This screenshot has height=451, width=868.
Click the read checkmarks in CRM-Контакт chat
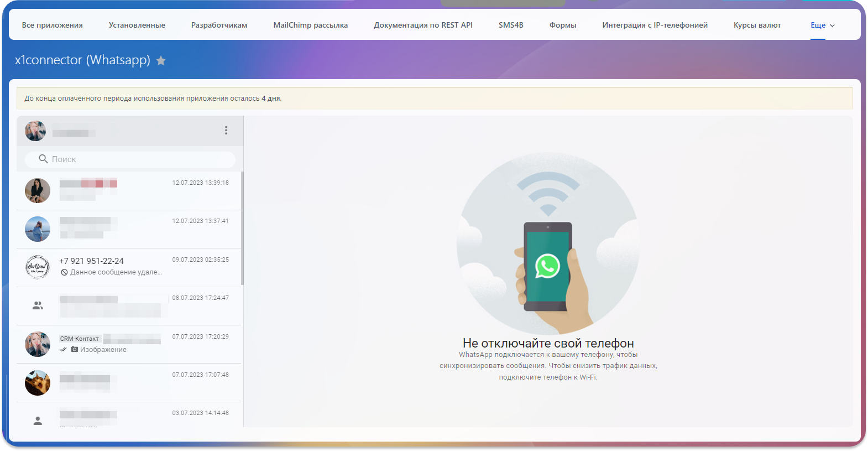[64, 350]
